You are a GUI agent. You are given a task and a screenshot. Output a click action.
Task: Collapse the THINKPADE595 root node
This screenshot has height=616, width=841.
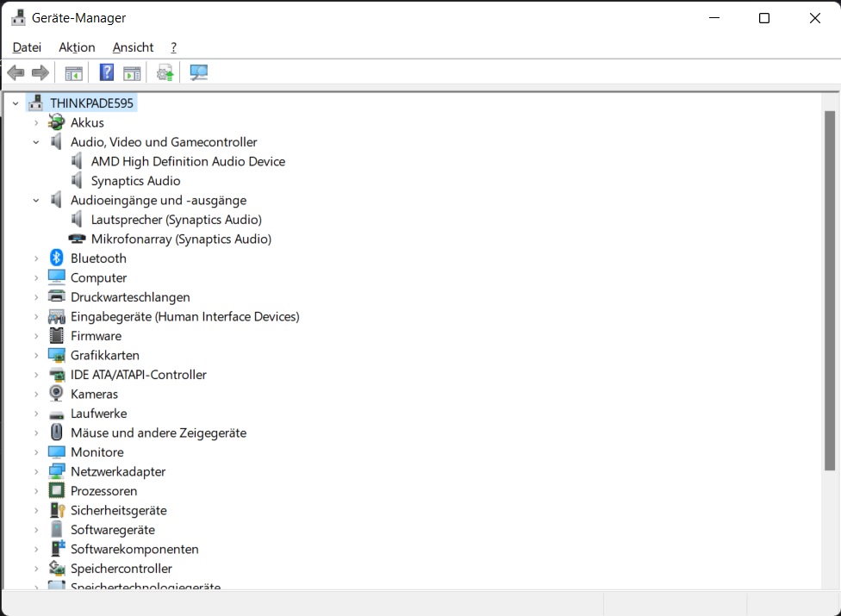pos(16,103)
